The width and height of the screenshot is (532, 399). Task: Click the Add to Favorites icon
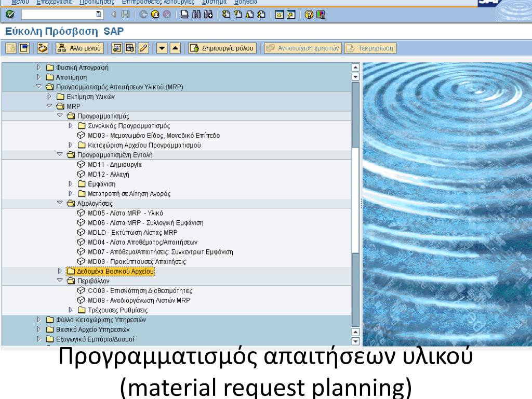click(x=117, y=48)
